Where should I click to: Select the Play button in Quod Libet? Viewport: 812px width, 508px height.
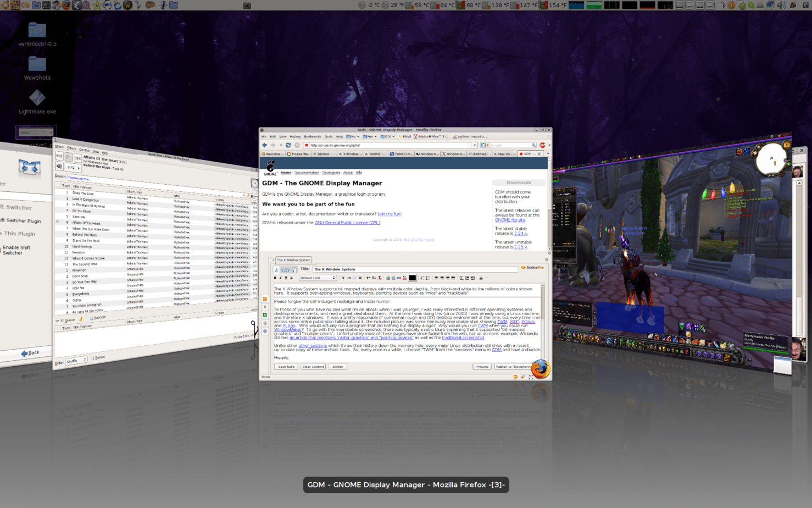click(68, 157)
